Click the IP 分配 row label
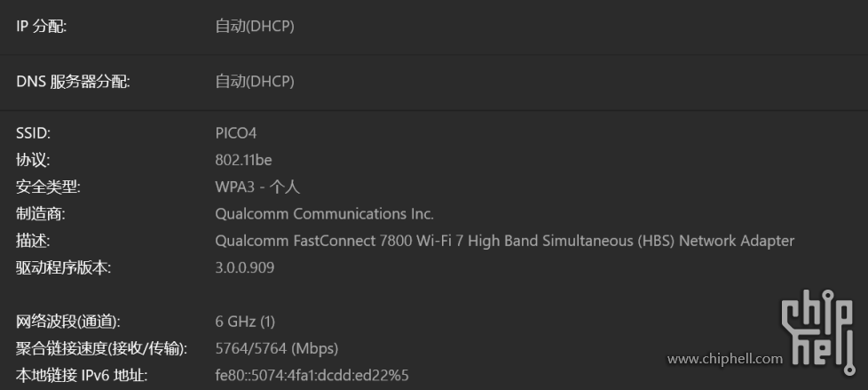 [41, 26]
